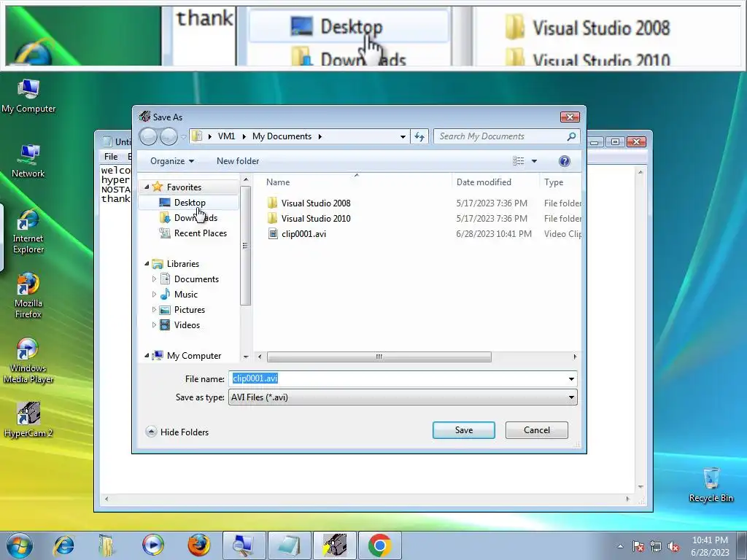The height and width of the screenshot is (560, 747).
Task: Select My Computer in navigation pane
Action: click(x=194, y=356)
